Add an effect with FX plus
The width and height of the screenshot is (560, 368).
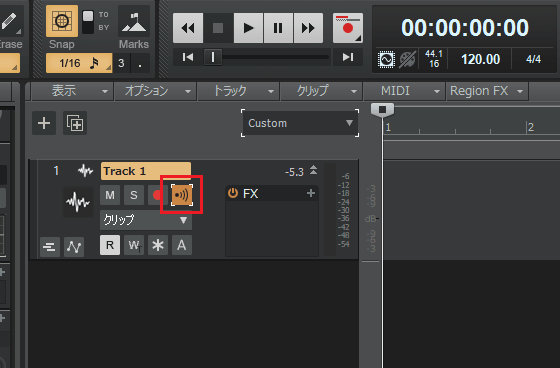pos(311,193)
